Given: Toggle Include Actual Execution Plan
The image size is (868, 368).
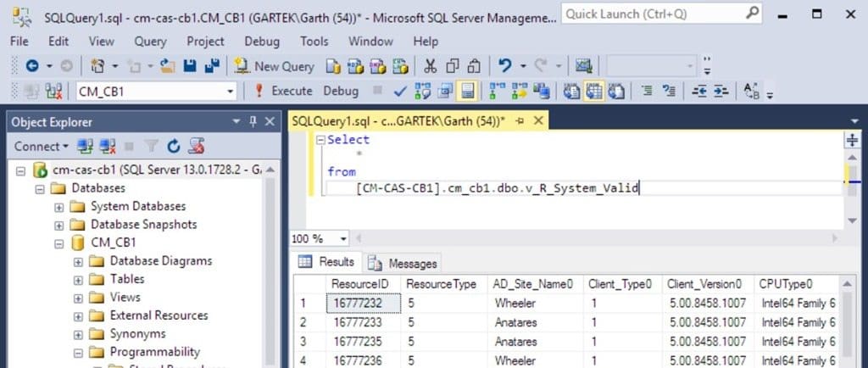Looking at the screenshot, I should tap(497, 92).
